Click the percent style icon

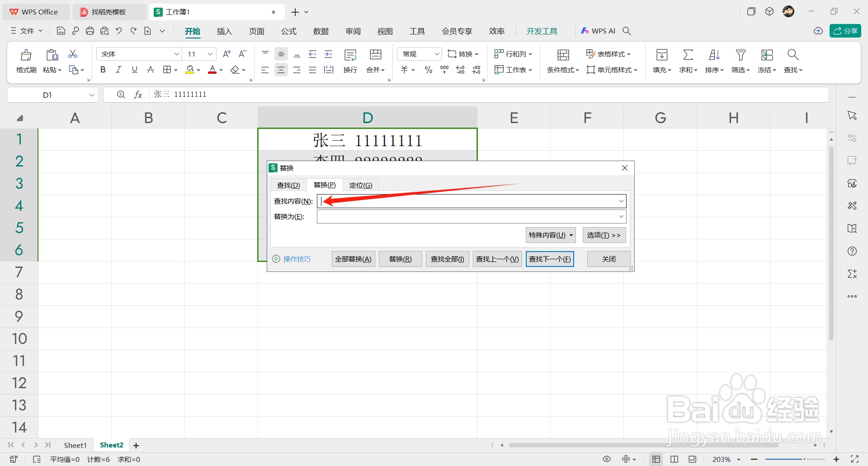pyautogui.click(x=429, y=70)
